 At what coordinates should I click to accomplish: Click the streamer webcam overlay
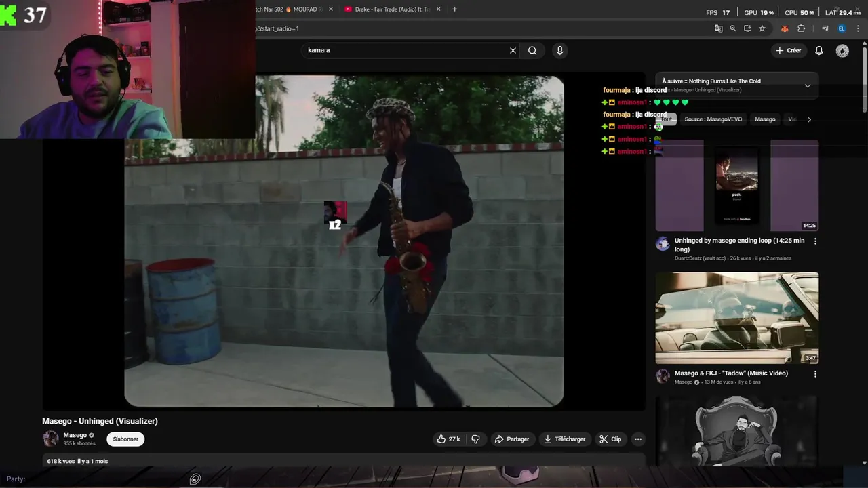click(127, 69)
